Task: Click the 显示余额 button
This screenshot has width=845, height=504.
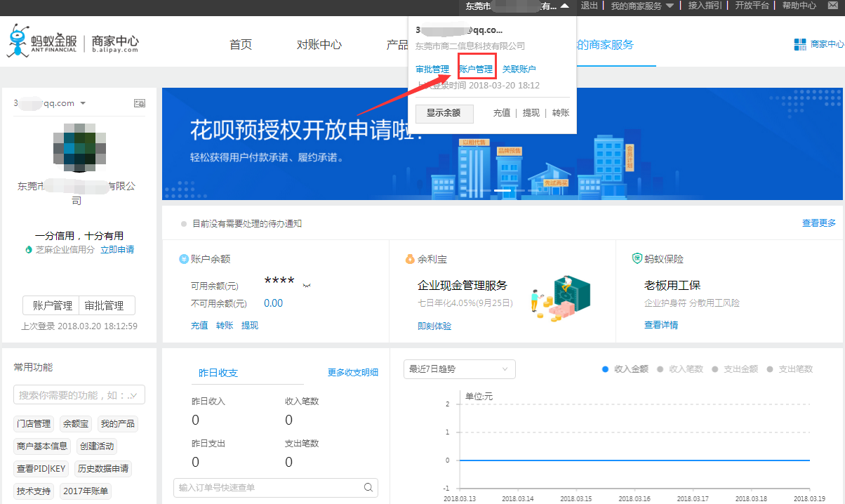Action: coord(444,113)
